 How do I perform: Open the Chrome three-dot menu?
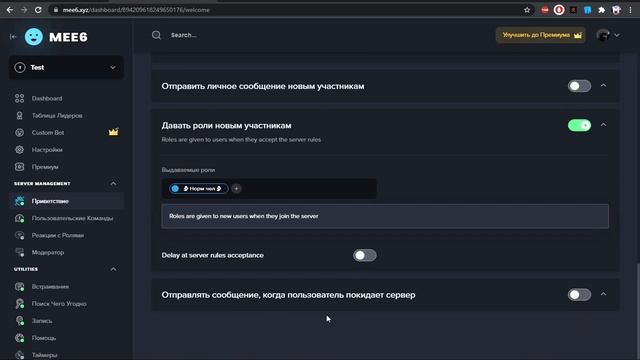631,10
